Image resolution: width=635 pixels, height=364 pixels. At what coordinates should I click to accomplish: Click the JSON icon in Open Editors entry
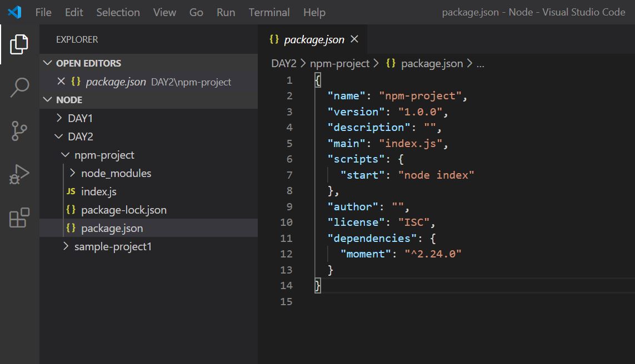(x=76, y=82)
